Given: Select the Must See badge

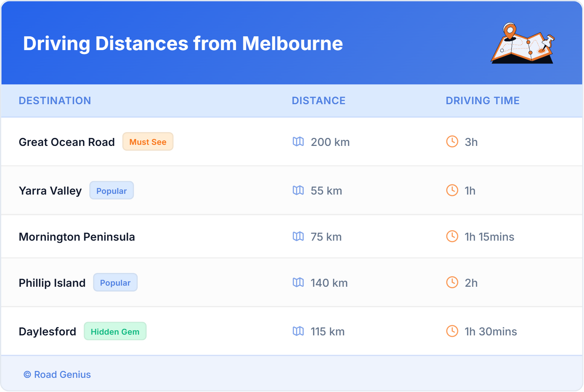Looking at the screenshot, I should 148,142.
